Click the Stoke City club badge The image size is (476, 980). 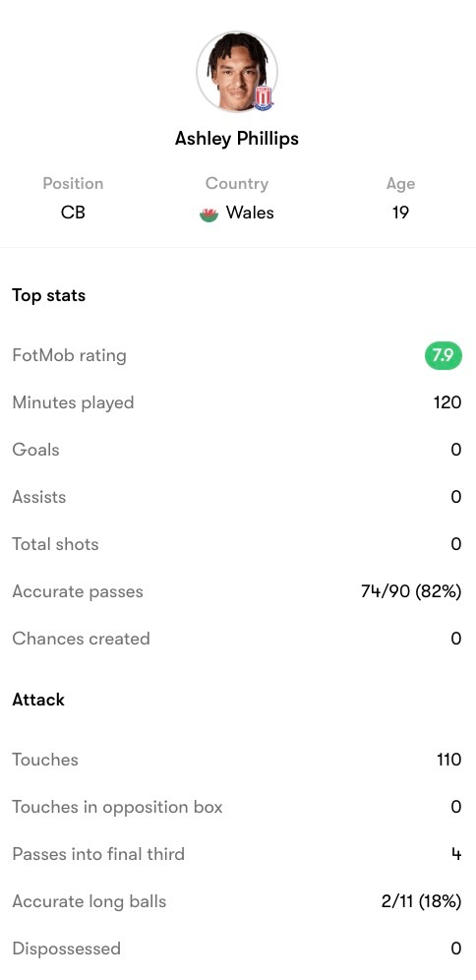(x=264, y=98)
